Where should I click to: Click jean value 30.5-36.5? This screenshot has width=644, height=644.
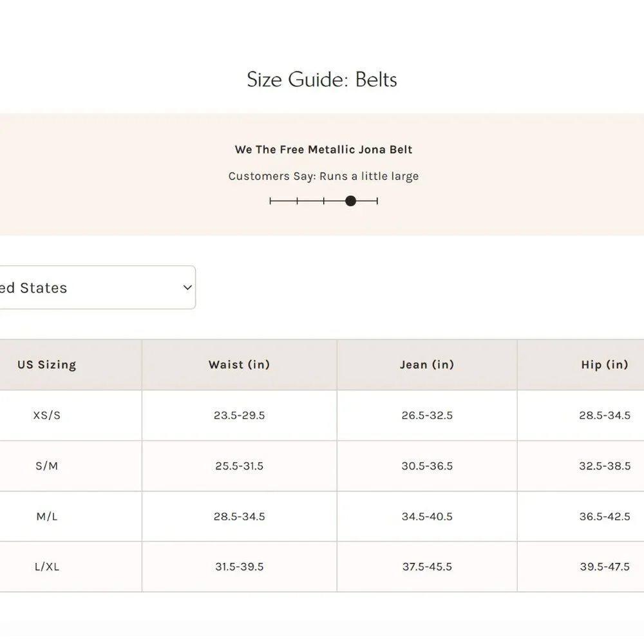[x=427, y=466]
